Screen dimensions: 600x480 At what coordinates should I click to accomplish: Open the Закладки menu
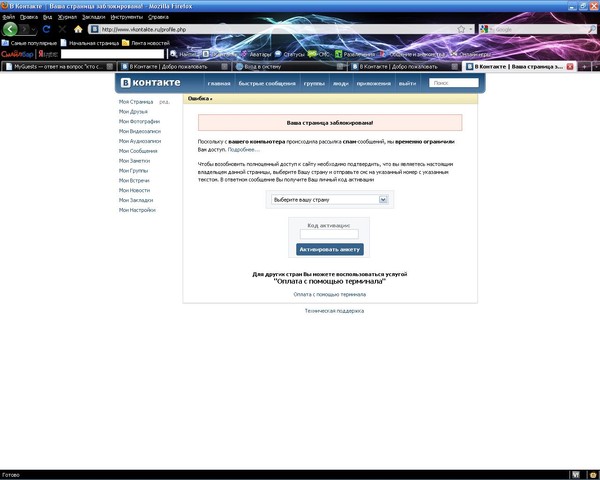pyautogui.click(x=93, y=17)
